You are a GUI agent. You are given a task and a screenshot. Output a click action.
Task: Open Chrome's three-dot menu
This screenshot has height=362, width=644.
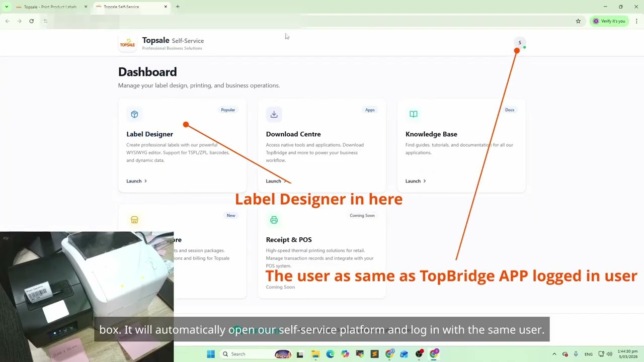pyautogui.click(x=636, y=21)
